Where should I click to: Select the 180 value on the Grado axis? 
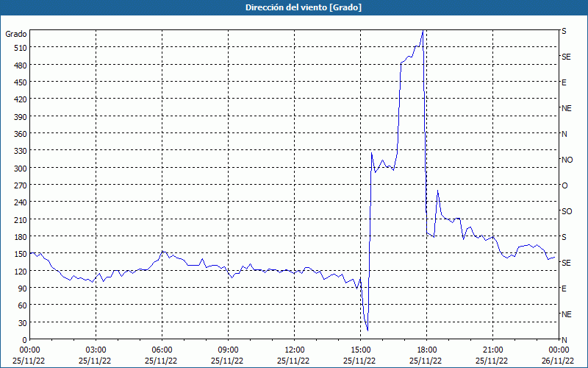point(21,237)
